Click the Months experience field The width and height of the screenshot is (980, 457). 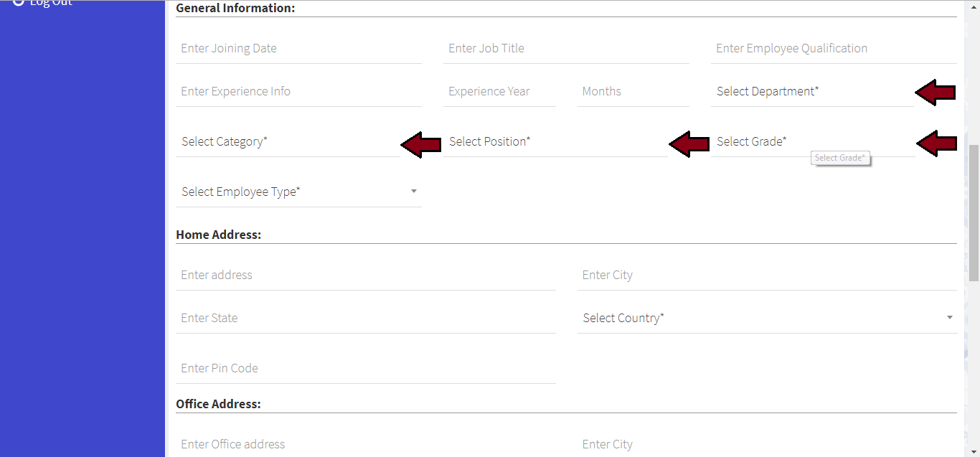(633, 92)
